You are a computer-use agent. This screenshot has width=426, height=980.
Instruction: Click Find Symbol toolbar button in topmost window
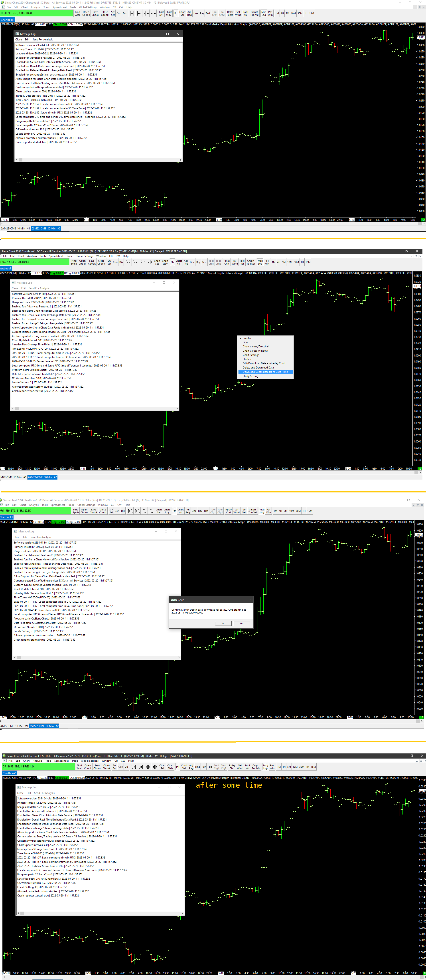[x=77, y=13]
